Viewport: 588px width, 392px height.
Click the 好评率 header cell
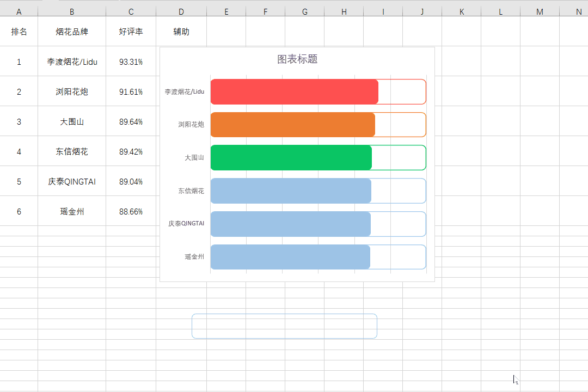click(x=131, y=32)
